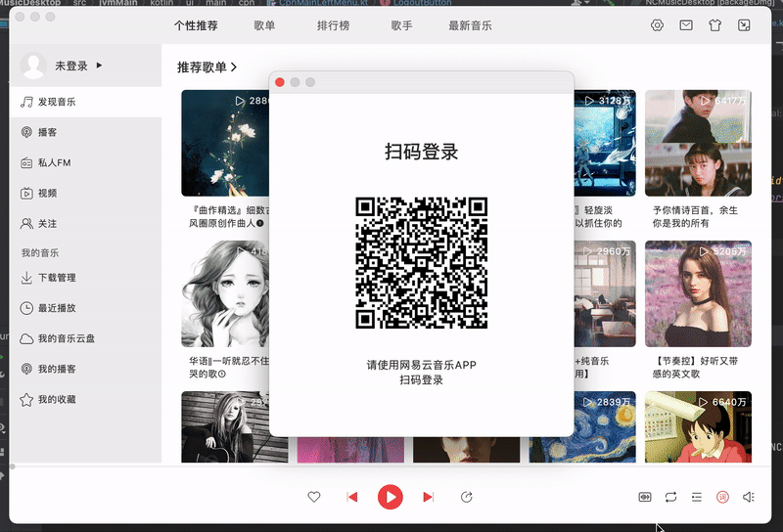
Task: Click the 推荐歌单 heading
Action: [x=202, y=66]
